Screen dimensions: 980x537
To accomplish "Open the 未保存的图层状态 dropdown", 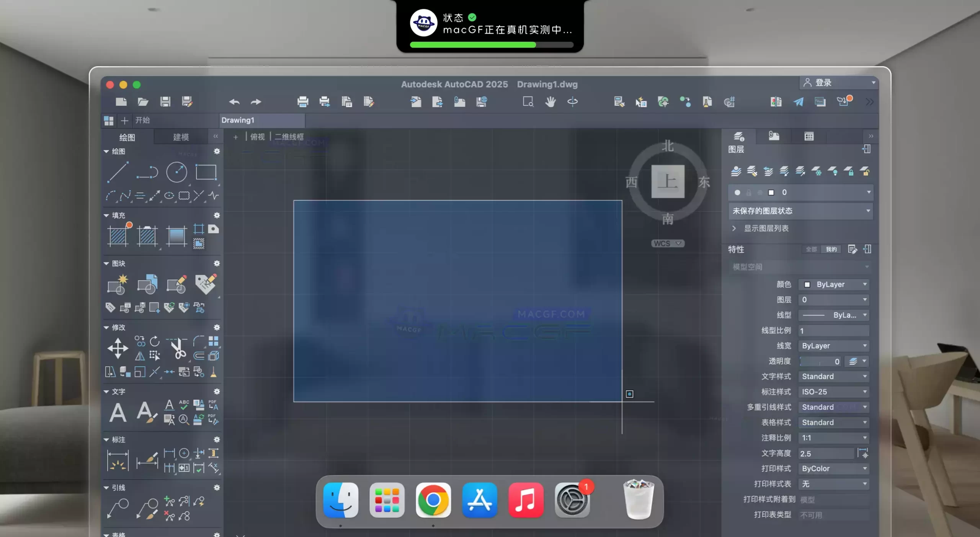I will coord(800,211).
